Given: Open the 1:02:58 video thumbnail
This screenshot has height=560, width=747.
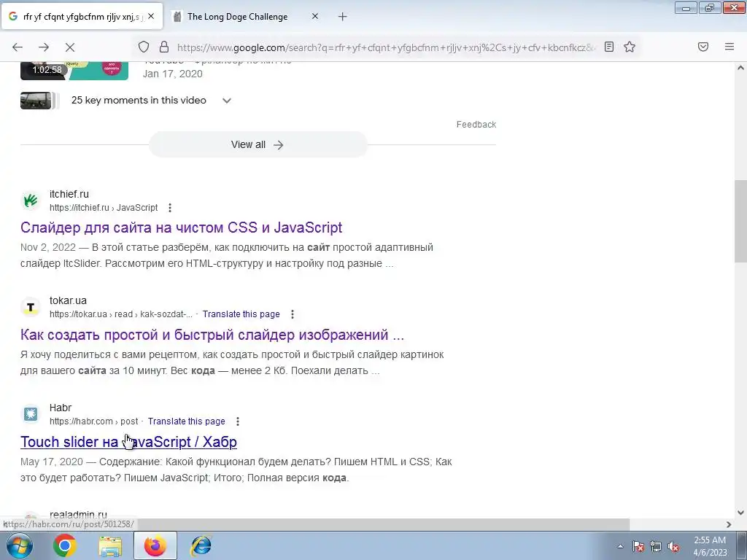Looking at the screenshot, I should pyautogui.click(x=74, y=71).
